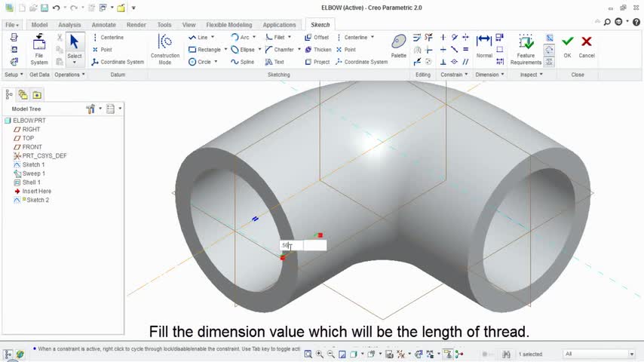Switch to the Flexible Modeling tab
This screenshot has height=362, width=644.
coord(228,25)
